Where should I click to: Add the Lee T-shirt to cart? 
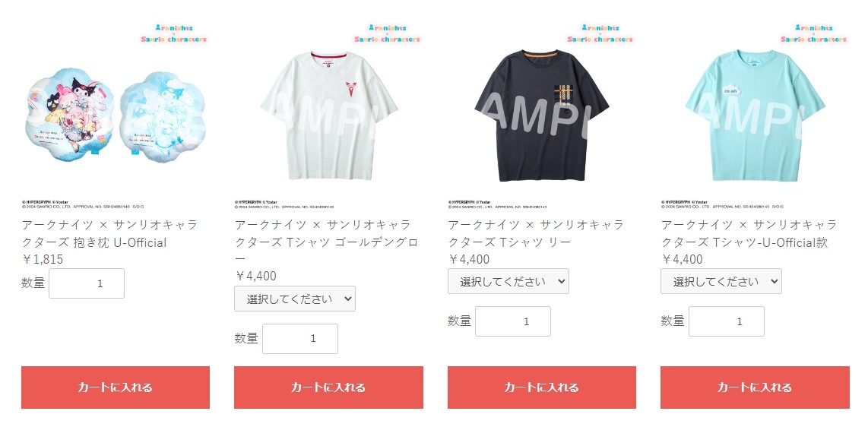(541, 387)
